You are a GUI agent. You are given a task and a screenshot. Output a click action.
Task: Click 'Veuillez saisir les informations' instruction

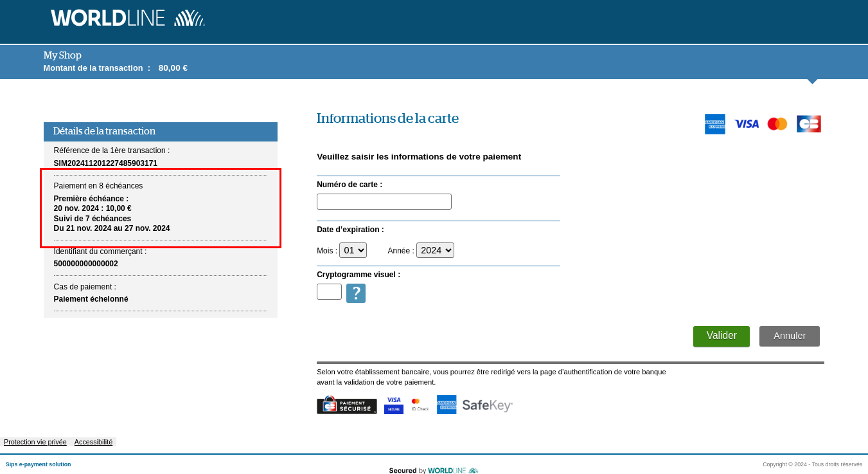419,156
